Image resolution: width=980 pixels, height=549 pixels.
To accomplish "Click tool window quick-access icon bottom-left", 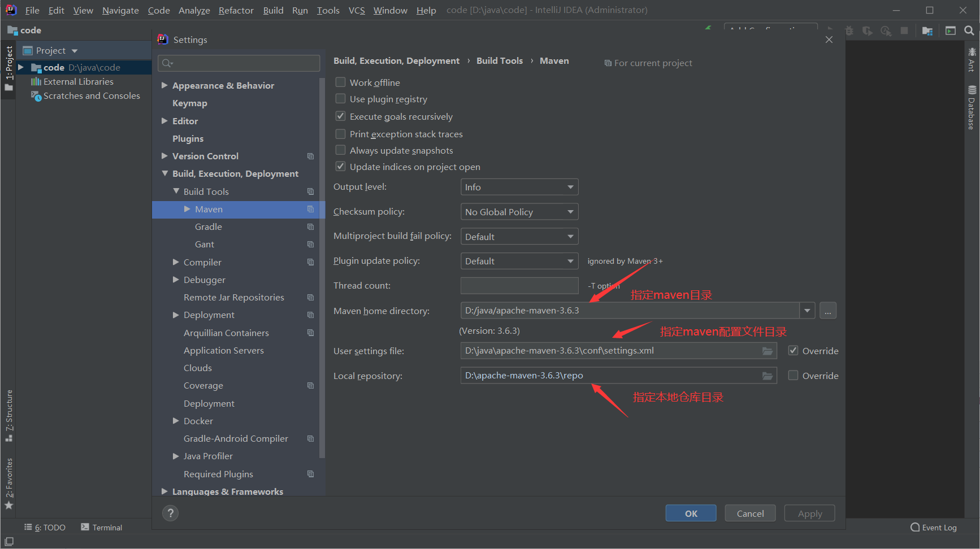I will (9, 541).
